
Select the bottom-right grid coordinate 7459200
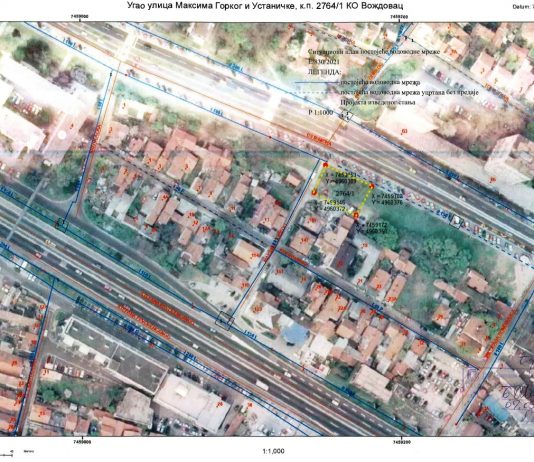tap(401, 442)
